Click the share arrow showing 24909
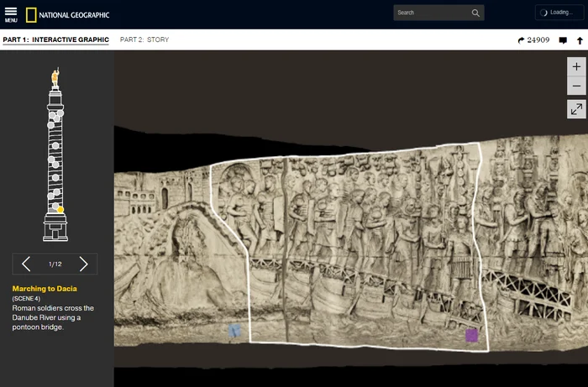Image resolution: width=588 pixels, height=387 pixels. 533,40
